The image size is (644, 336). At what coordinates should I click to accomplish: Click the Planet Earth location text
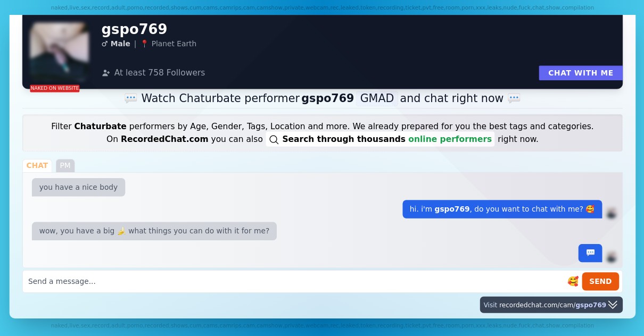pyautogui.click(x=174, y=44)
